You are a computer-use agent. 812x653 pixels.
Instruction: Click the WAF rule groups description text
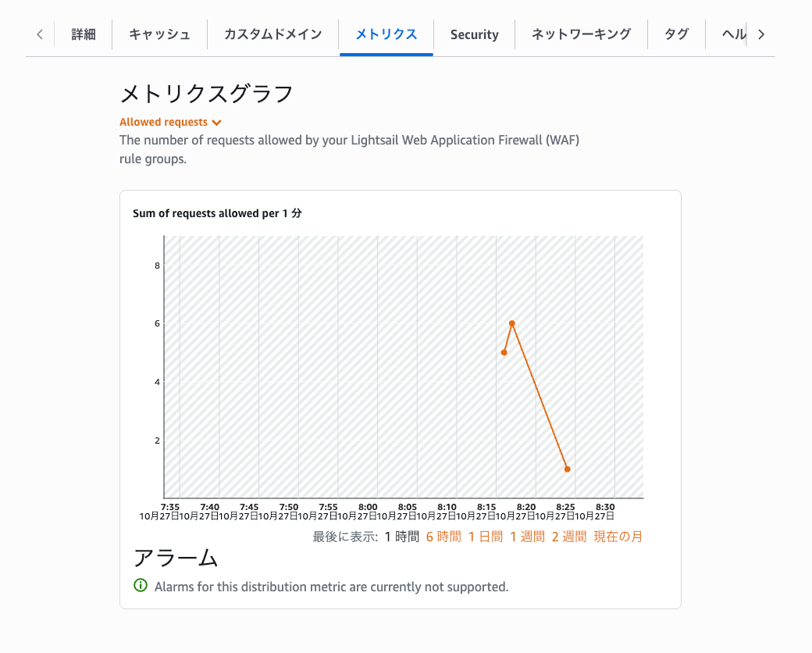coord(350,149)
